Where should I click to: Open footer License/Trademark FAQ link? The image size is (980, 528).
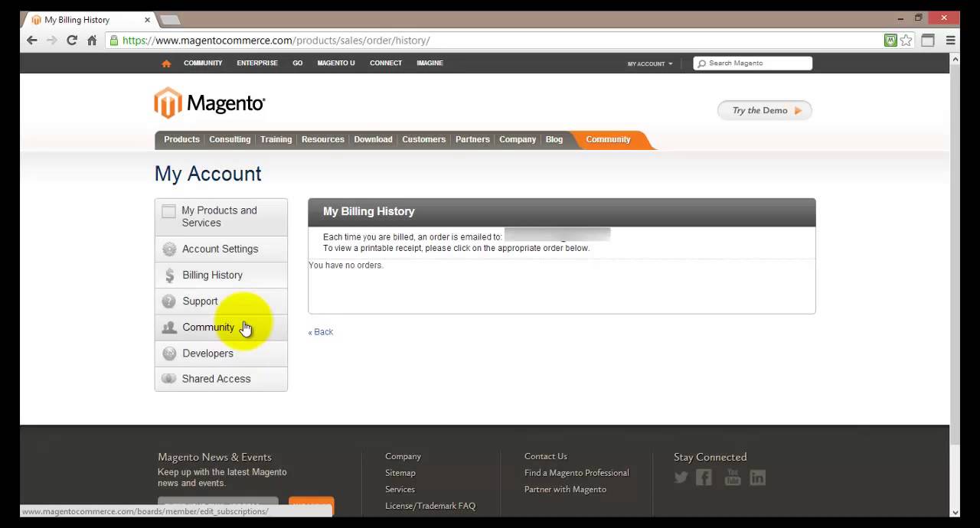tap(430, 506)
